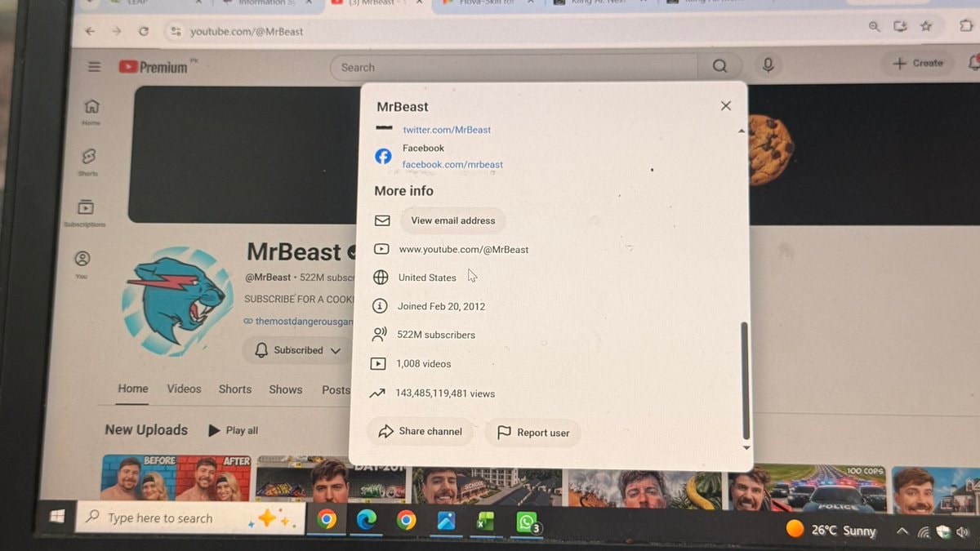Click the 522M subscribers line in the dialog
980x551 pixels.
coord(435,335)
